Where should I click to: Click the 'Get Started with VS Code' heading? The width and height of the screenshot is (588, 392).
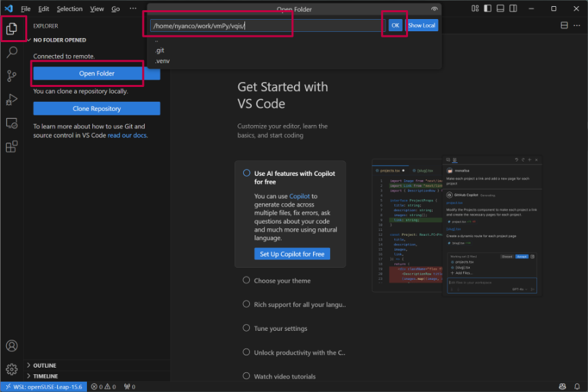pos(282,95)
